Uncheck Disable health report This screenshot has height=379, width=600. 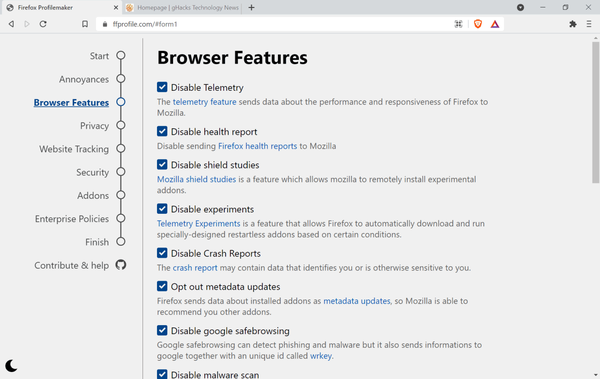point(162,131)
